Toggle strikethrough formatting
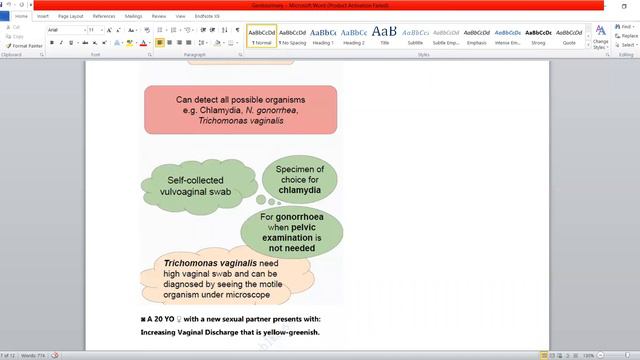 (85, 42)
